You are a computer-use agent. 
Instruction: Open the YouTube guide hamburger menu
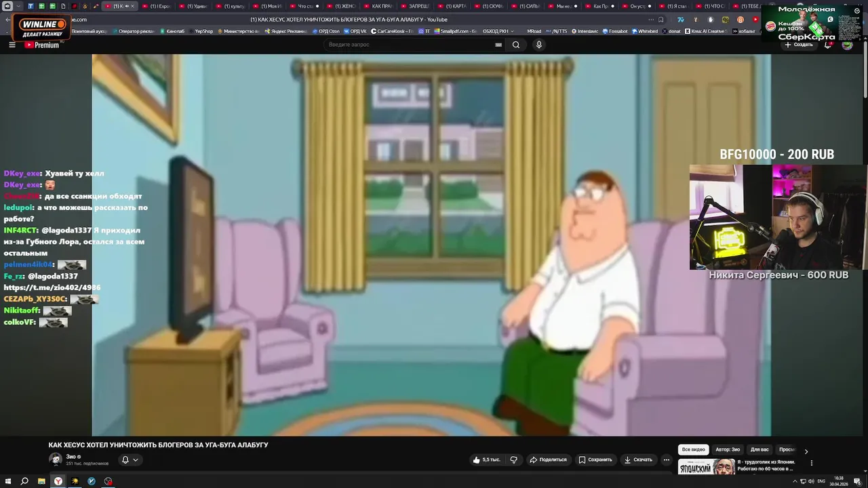pos(12,45)
